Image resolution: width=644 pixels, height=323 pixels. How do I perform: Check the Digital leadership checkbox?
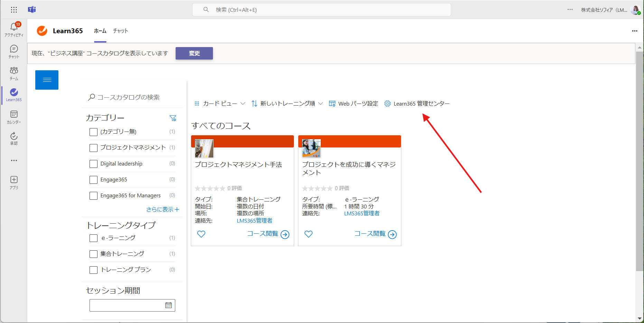93,164
